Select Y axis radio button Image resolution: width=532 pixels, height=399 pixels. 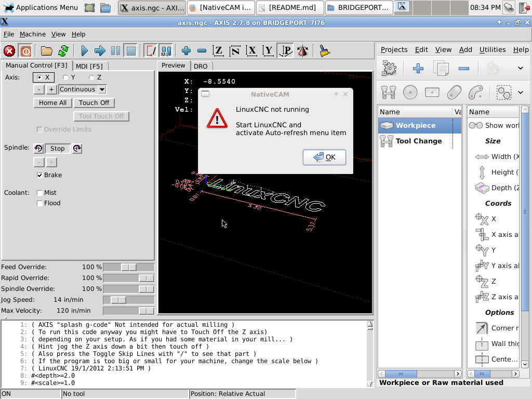[65, 77]
